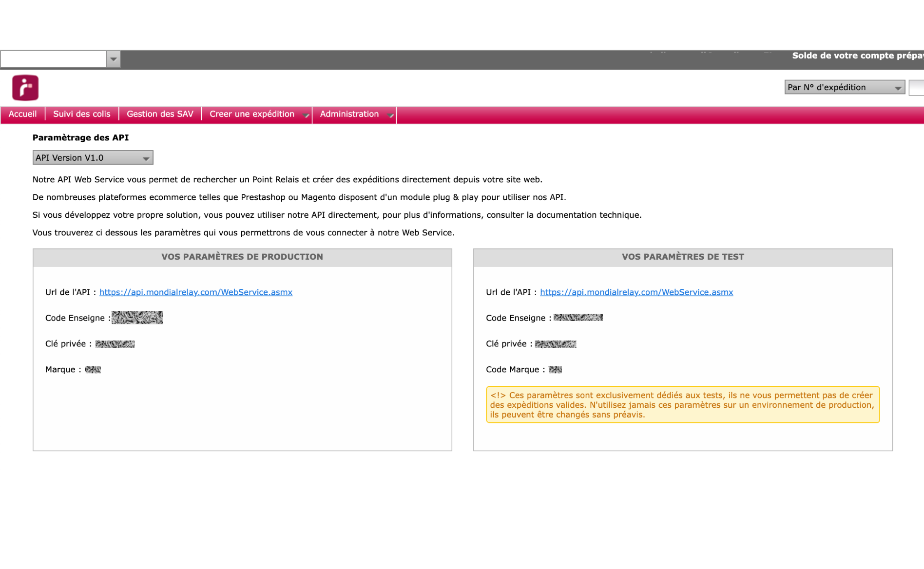Expand the language selector at top left
Viewport: 924px width, 569px height.
click(114, 59)
